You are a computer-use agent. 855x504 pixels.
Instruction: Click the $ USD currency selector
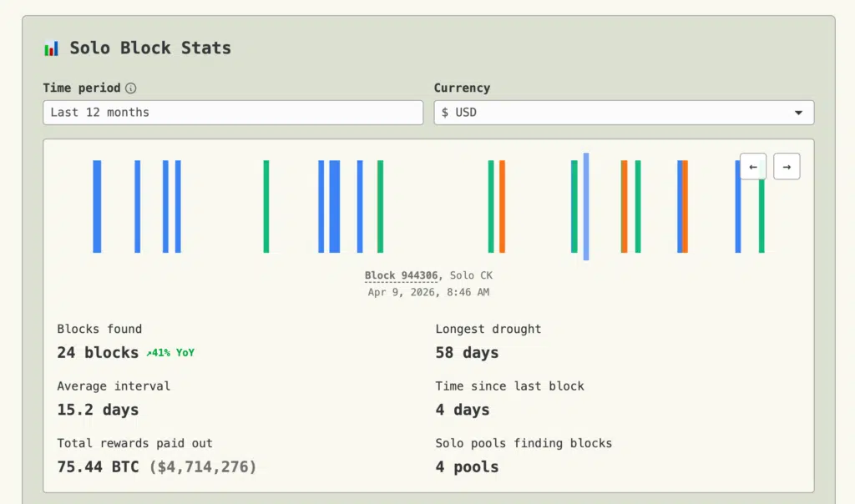tap(624, 113)
